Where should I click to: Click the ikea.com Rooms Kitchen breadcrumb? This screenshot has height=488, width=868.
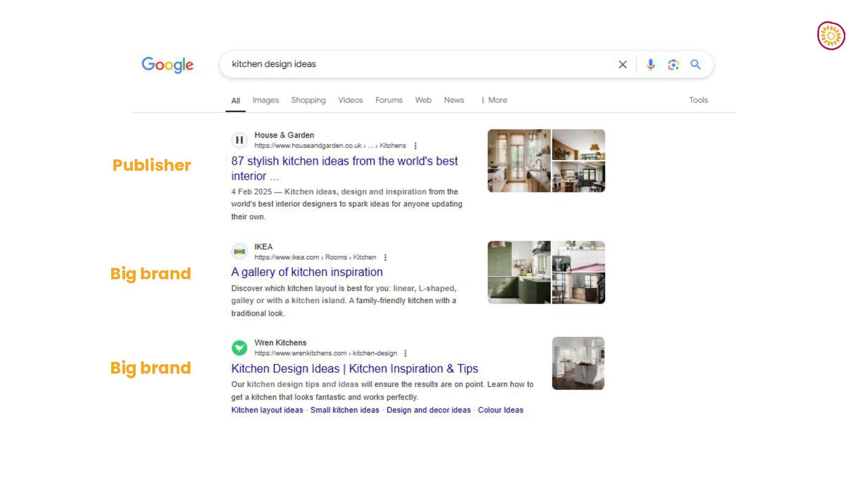click(315, 258)
